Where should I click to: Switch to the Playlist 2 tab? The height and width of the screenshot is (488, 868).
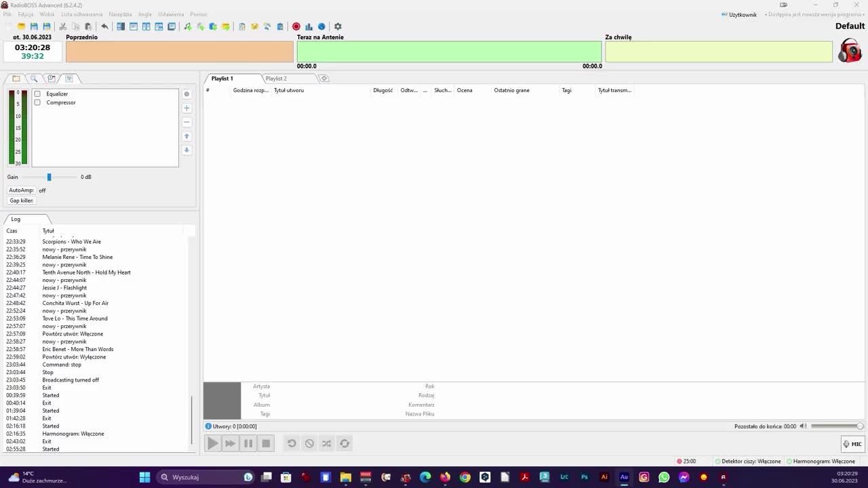coord(276,79)
